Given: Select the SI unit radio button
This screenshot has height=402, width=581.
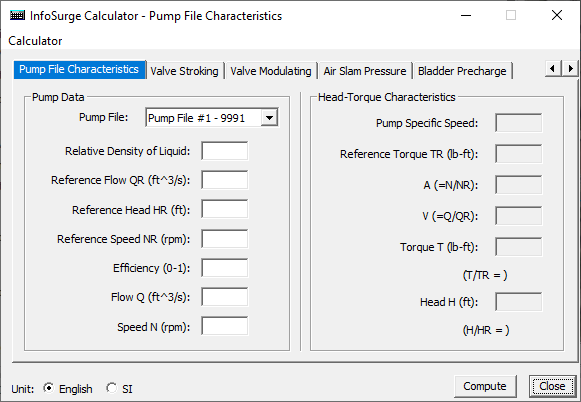Looking at the screenshot, I should 111,388.
